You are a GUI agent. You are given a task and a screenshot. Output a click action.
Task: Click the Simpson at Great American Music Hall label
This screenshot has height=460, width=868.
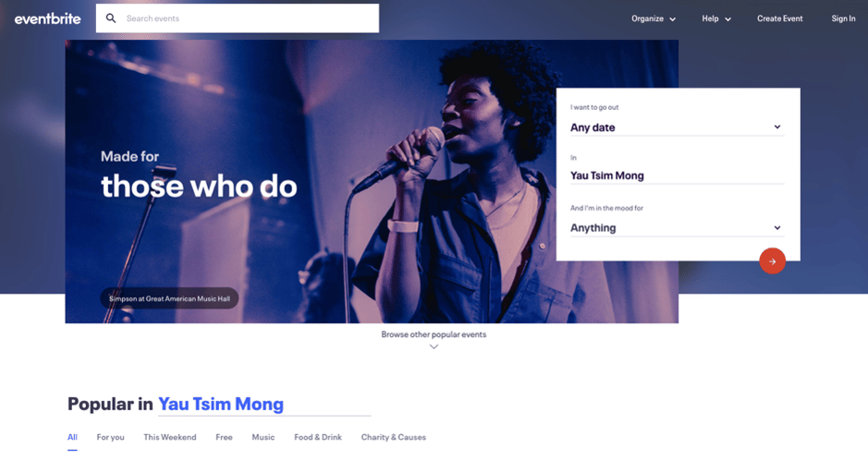[169, 298]
